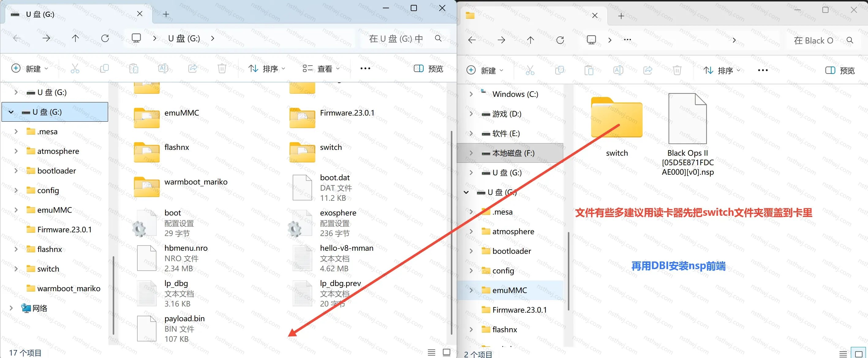868x358 pixels.
Task: Open the 排序 sort menu in the right window
Action: point(722,70)
